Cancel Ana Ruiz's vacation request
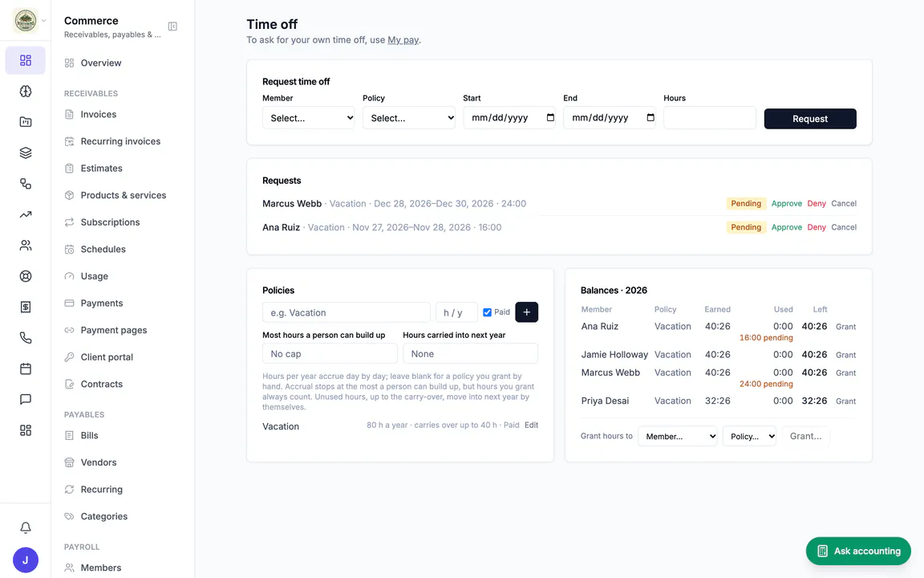This screenshot has height=578, width=924. click(843, 227)
